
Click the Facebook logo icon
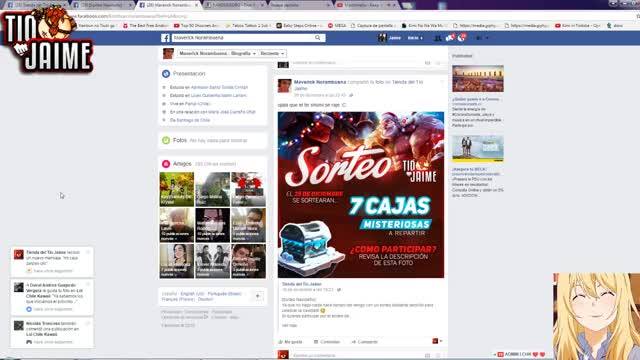(165, 38)
